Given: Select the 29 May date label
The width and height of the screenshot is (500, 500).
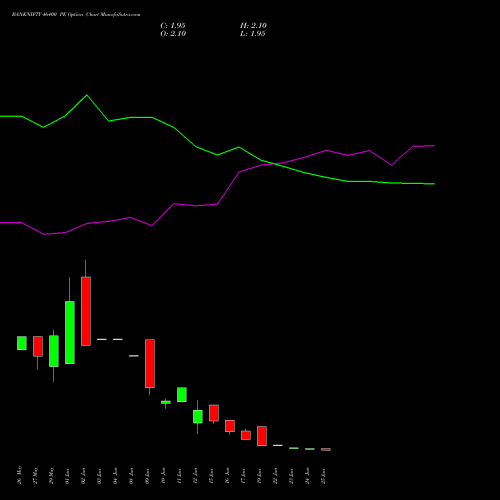Looking at the screenshot, I should pyautogui.click(x=51, y=475).
